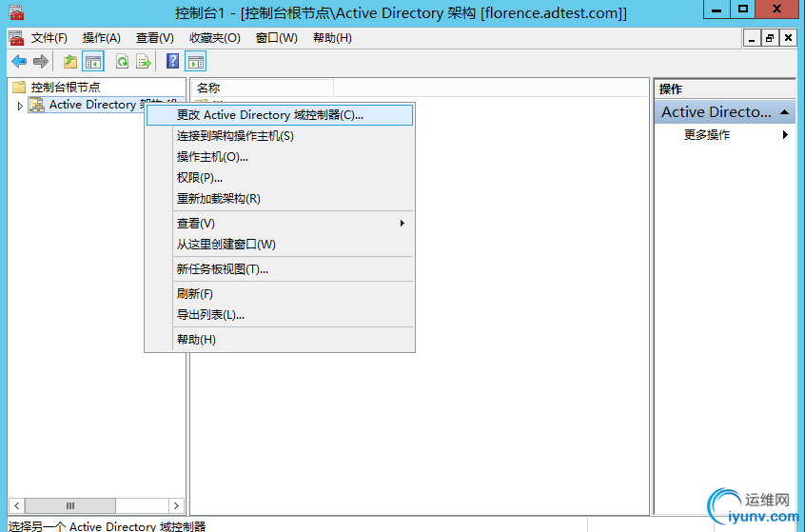
Task: Click the tree pane horizontal scrollbar thumb
Action: tap(70, 505)
